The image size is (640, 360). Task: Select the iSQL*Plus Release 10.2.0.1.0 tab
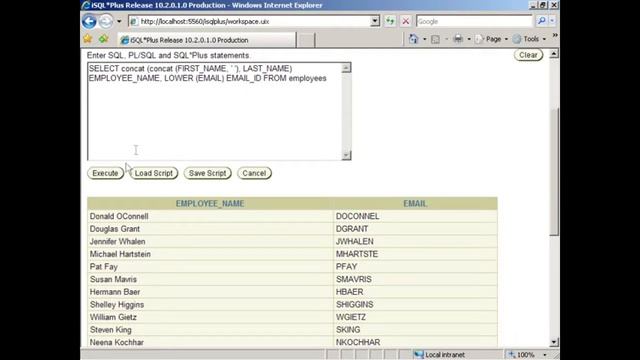[x=206, y=40]
